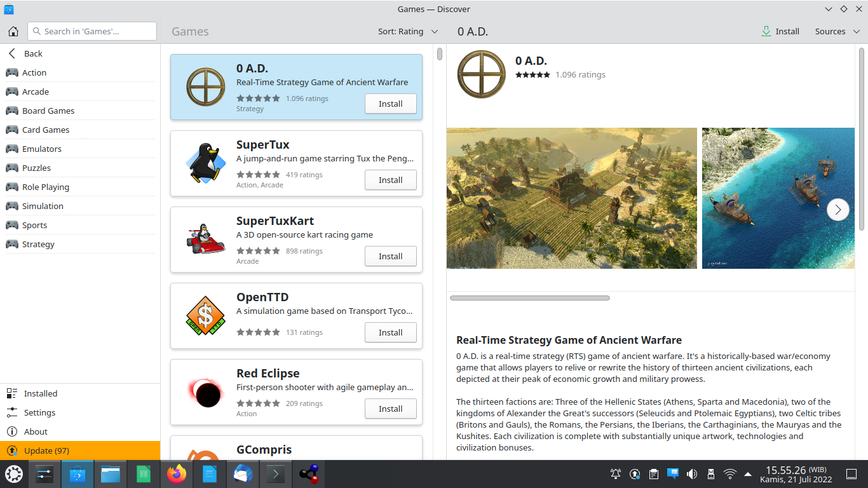
Task: Install OpenTTD from the list
Action: [391, 332]
